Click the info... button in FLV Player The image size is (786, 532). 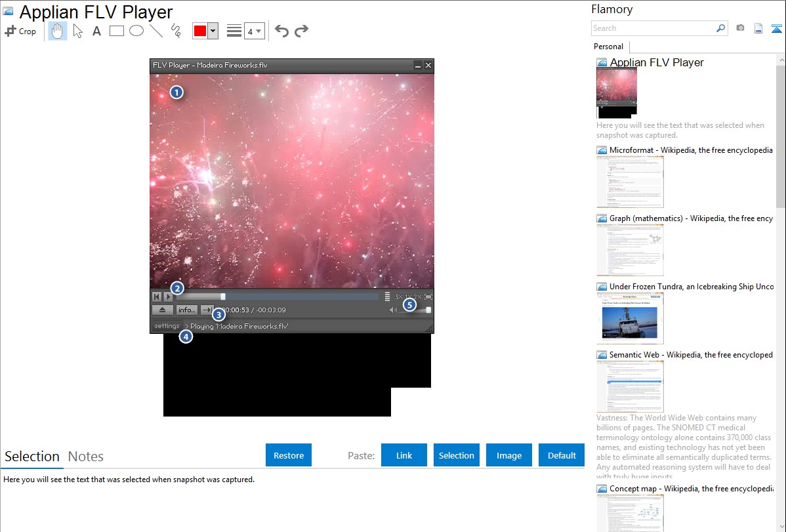(x=187, y=310)
